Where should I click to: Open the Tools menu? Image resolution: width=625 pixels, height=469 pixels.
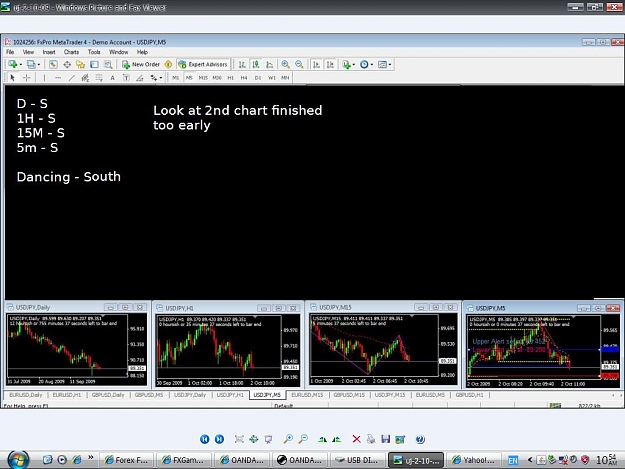94,52
